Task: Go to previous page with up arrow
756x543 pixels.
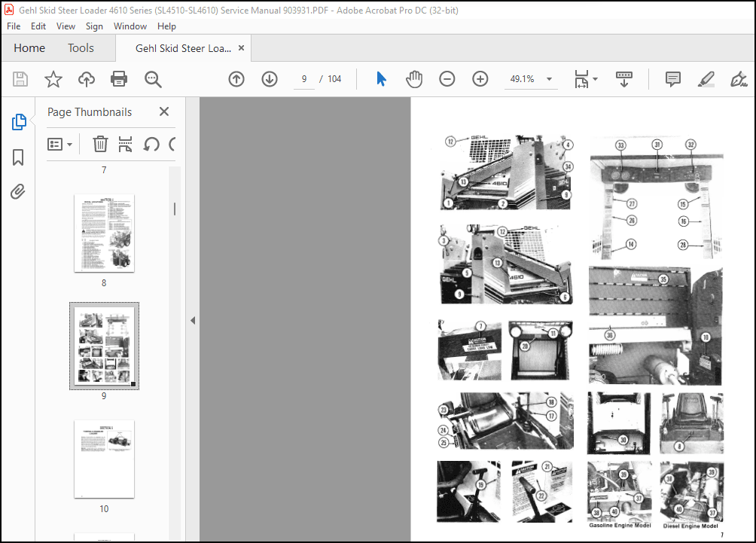Action: point(236,79)
